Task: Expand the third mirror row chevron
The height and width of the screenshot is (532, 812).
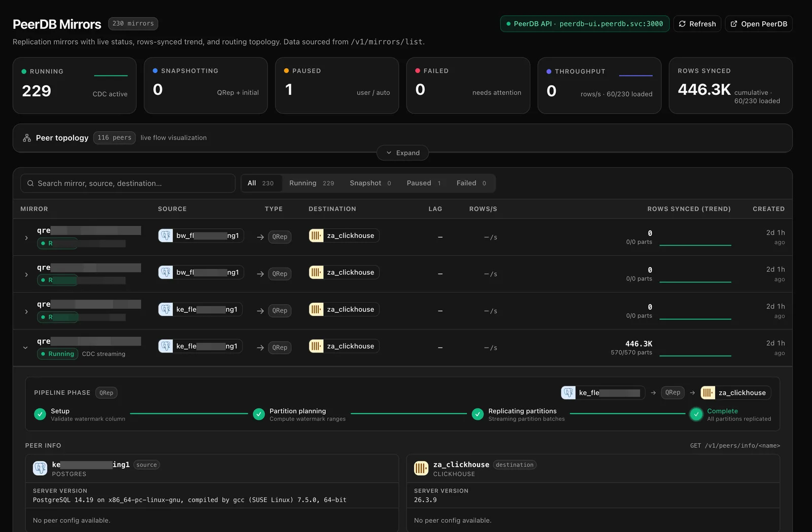Action: coord(26,311)
